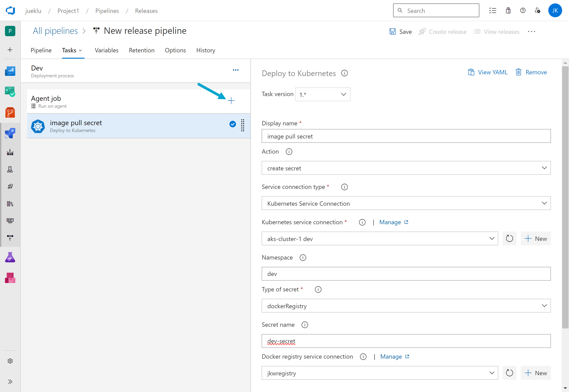The height and width of the screenshot is (392, 569).
Task: Open Project settings via the gear icon
Action: click(x=10, y=361)
